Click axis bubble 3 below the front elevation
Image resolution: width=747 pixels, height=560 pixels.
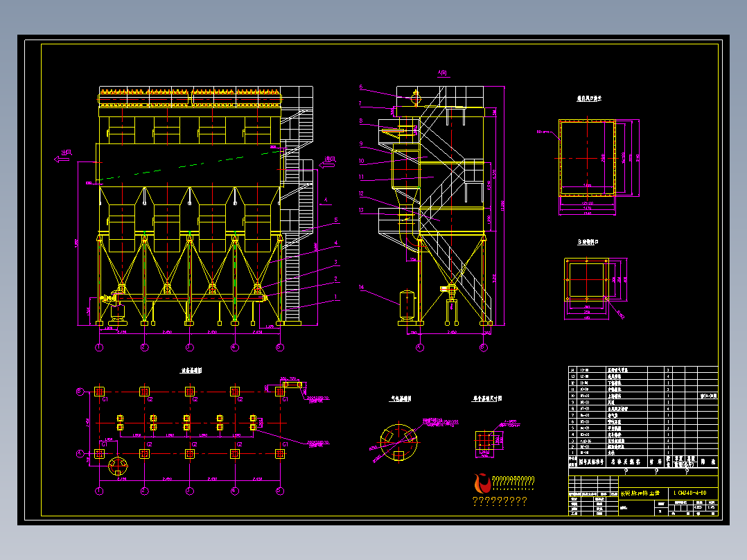pos(190,347)
